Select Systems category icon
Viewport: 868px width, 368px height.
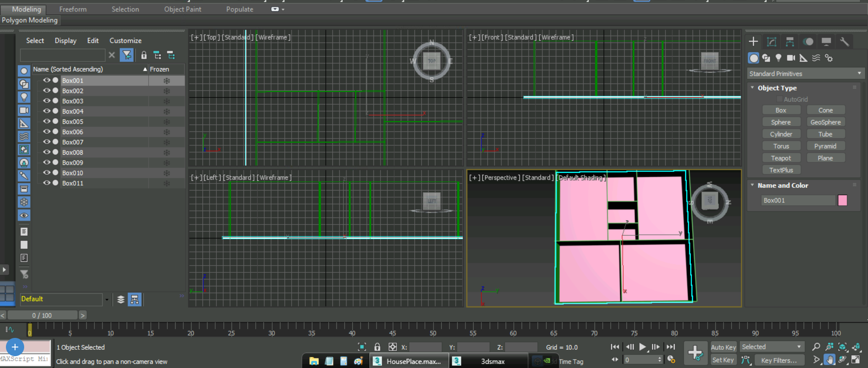pos(829,58)
